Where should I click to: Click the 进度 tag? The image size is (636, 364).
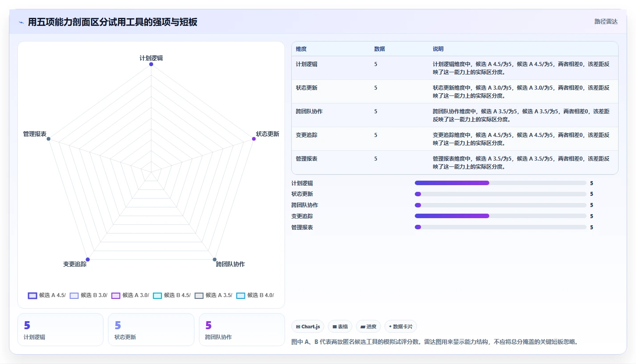(x=368, y=327)
